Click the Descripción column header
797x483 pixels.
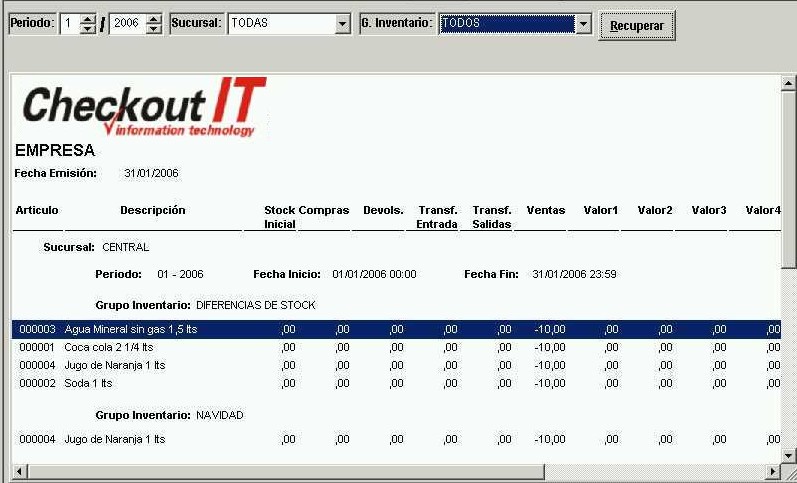point(152,211)
